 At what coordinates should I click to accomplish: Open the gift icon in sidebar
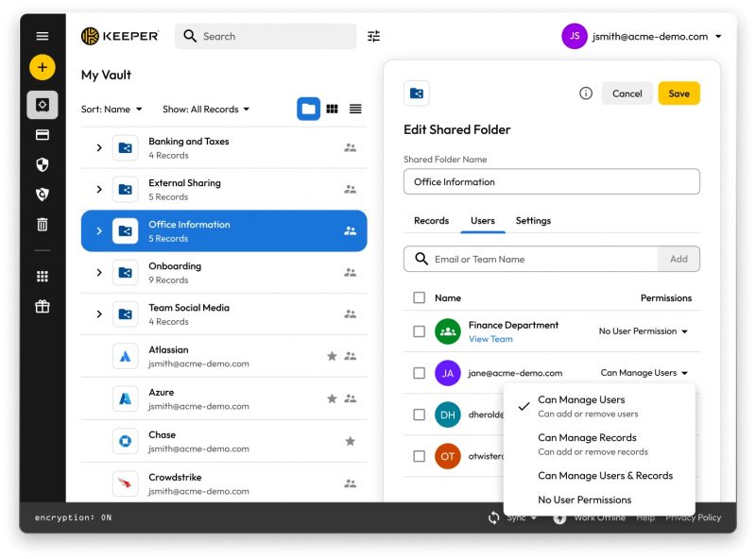[42, 306]
